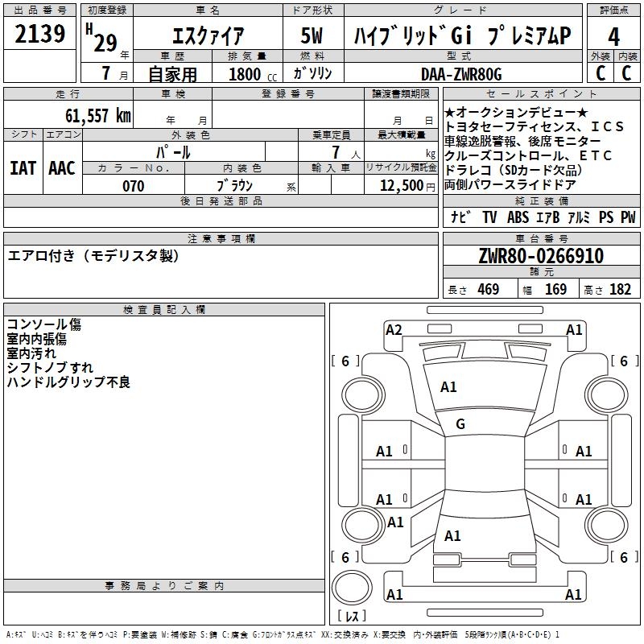Image resolution: width=644 pixels, height=644 pixels.
Task: Select the PW equipment marker
Action: click(x=628, y=217)
